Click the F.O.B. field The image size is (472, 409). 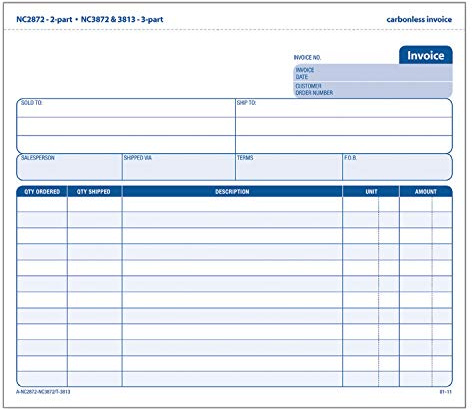click(x=398, y=167)
